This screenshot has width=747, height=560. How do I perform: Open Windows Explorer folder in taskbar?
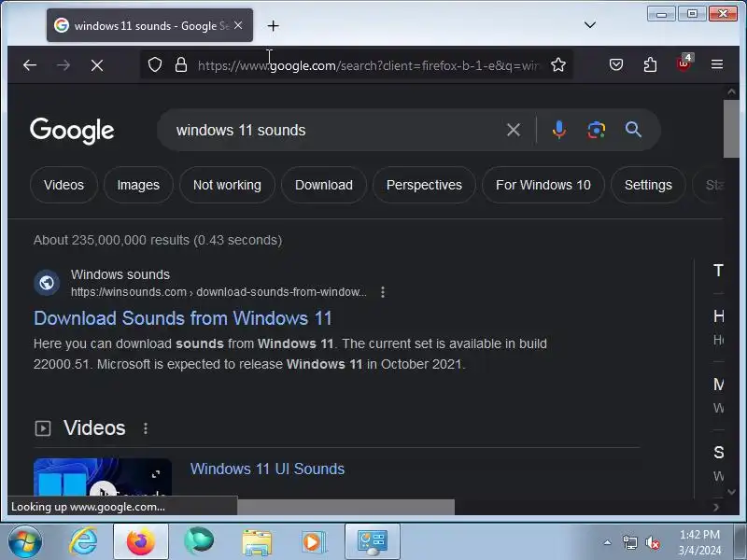(256, 542)
